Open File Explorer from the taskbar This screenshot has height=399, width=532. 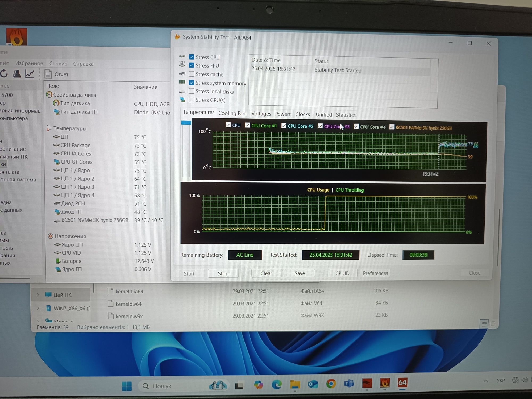click(295, 384)
